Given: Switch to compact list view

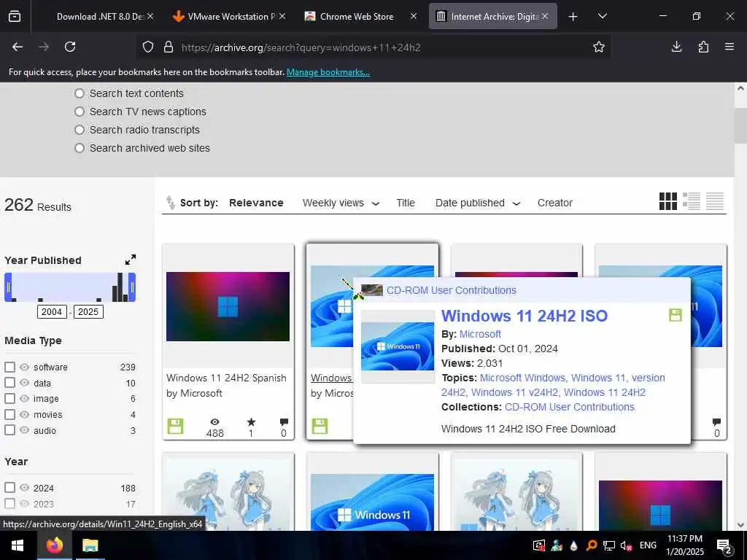Looking at the screenshot, I should pyautogui.click(x=715, y=201).
